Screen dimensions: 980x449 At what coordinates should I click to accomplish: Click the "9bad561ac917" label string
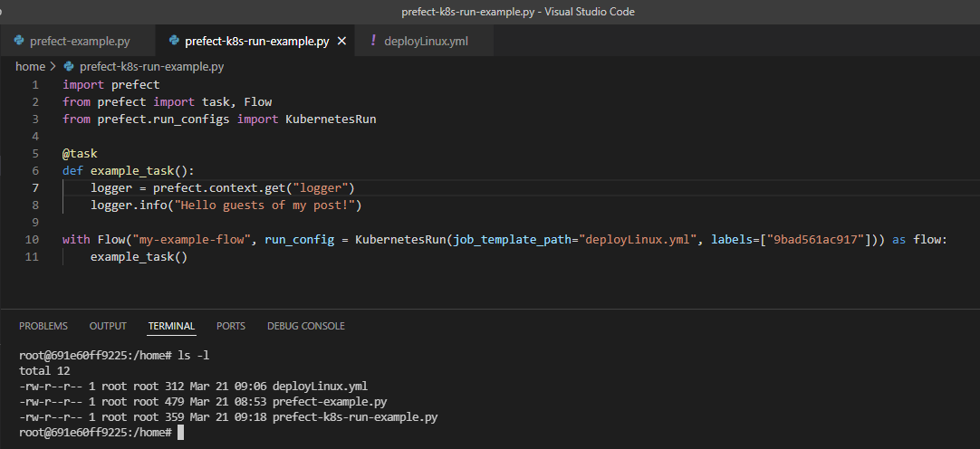816,239
